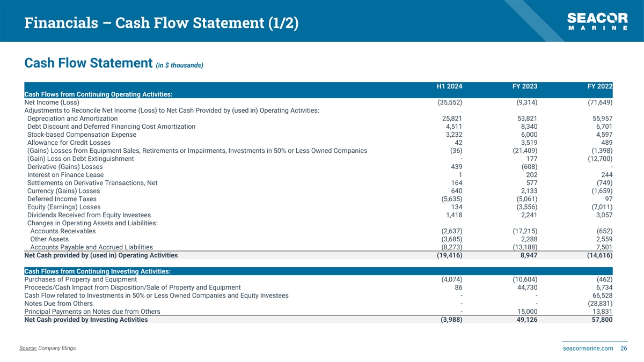Select the Allowance for Credit Losses label
The width and height of the screenshot is (644, 362).
[69, 143]
